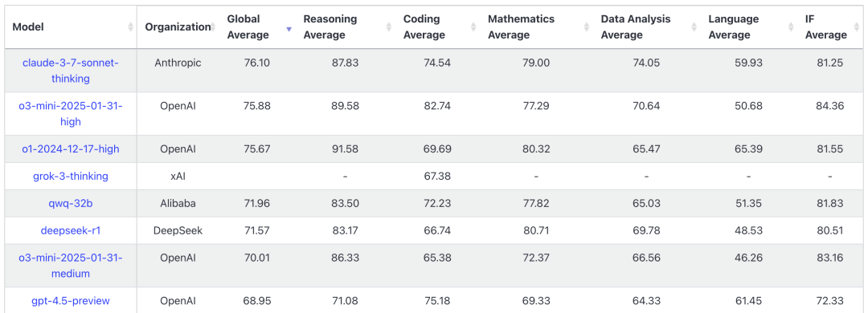This screenshot has height=313, width=868.
Task: Follow the gpt-4.5-preview model link
Action: coord(70,301)
